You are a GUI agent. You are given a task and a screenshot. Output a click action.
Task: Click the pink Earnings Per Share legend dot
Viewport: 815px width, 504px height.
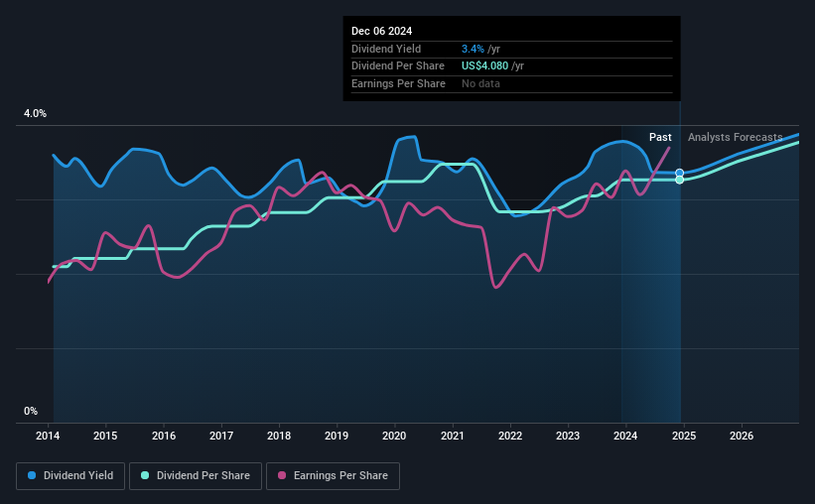282,475
